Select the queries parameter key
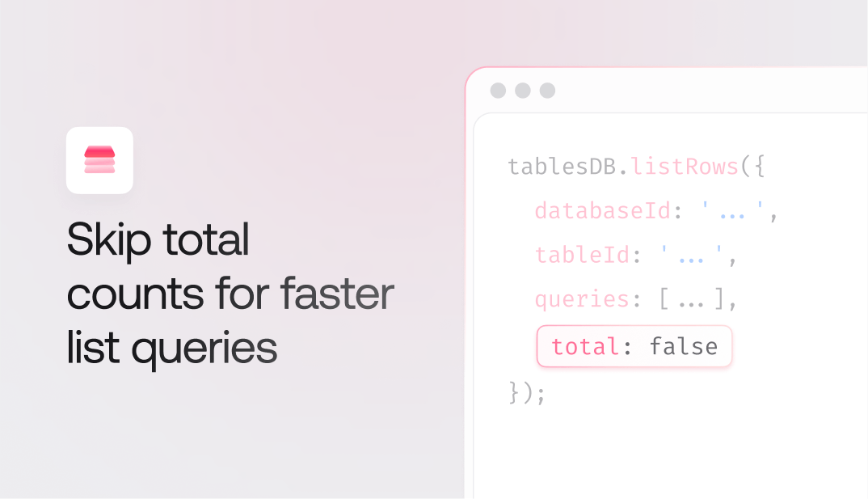 pyautogui.click(x=582, y=301)
